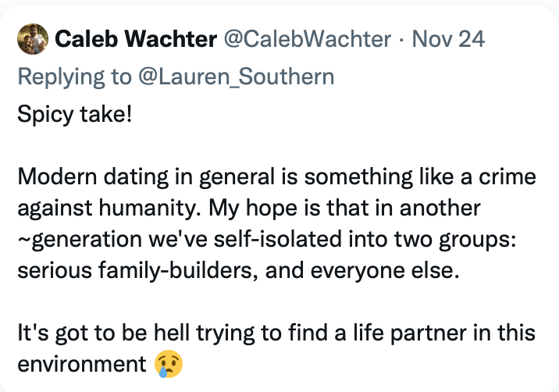Screen dimensions: 559x392
Task: Click Caleb Wachter's profile avatar
Action: (x=33, y=38)
